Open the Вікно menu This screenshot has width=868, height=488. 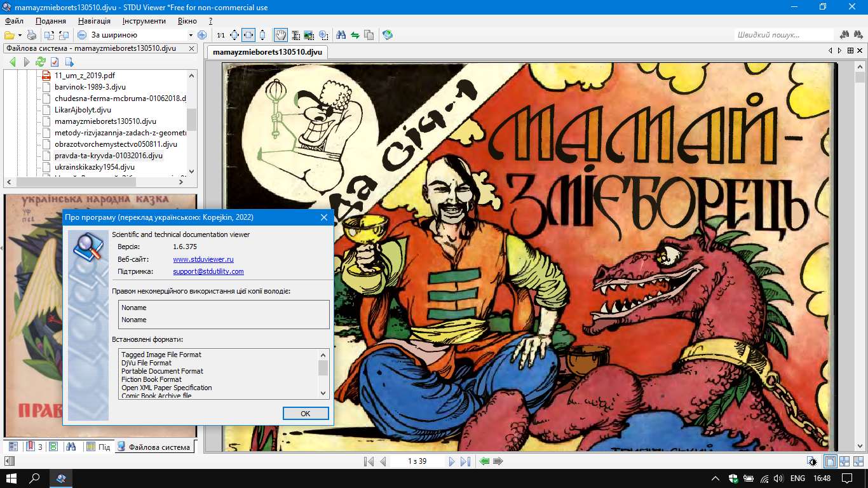coord(187,21)
